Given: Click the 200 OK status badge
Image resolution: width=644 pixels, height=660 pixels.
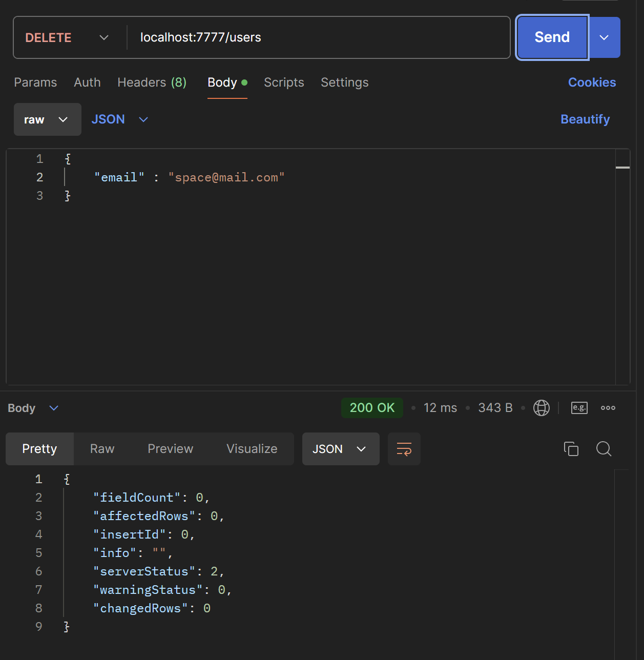Looking at the screenshot, I should pos(372,408).
